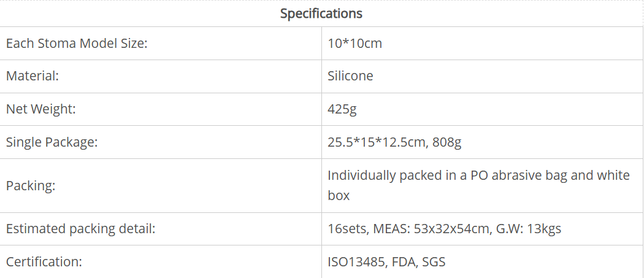The width and height of the screenshot is (644, 278).
Task: Click the Specifications table header
Action: coord(321,14)
